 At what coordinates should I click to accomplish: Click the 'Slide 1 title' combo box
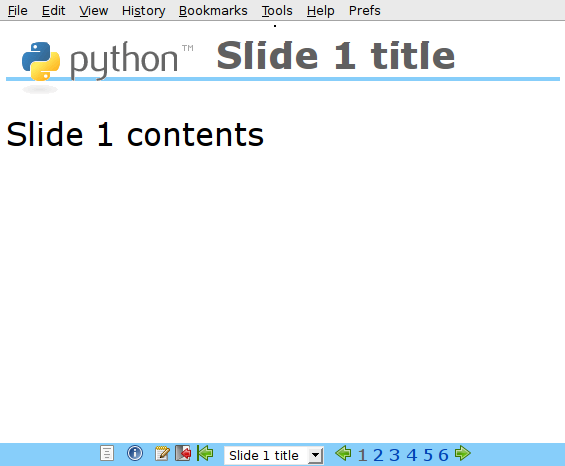[x=274, y=456]
